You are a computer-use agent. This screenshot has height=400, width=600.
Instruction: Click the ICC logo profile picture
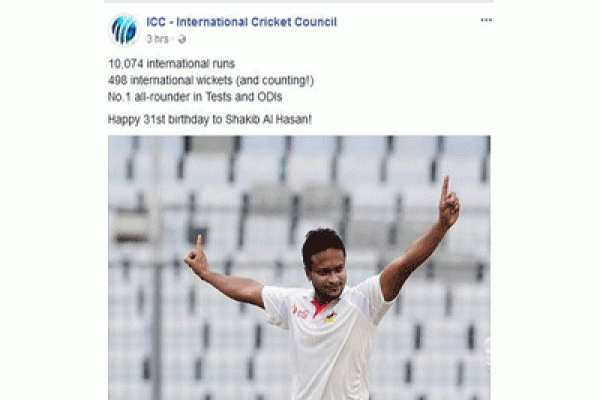tap(124, 30)
